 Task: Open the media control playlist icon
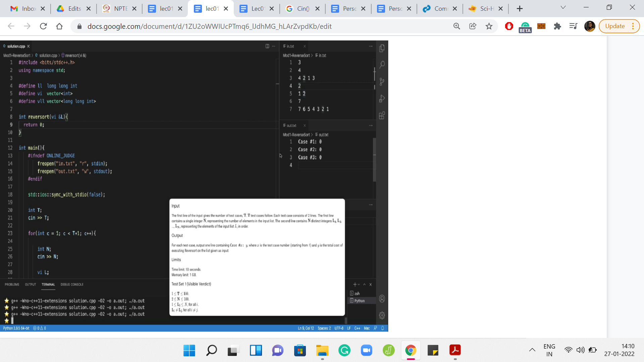point(573,26)
